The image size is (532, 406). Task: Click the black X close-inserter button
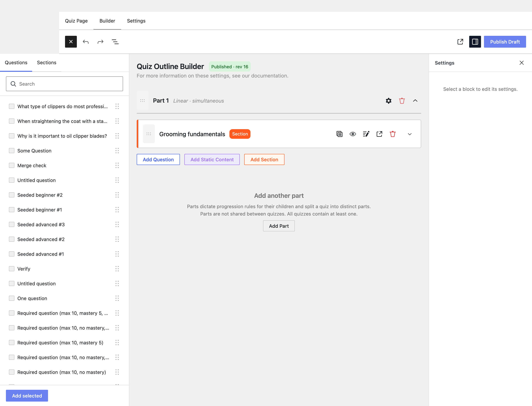71,42
